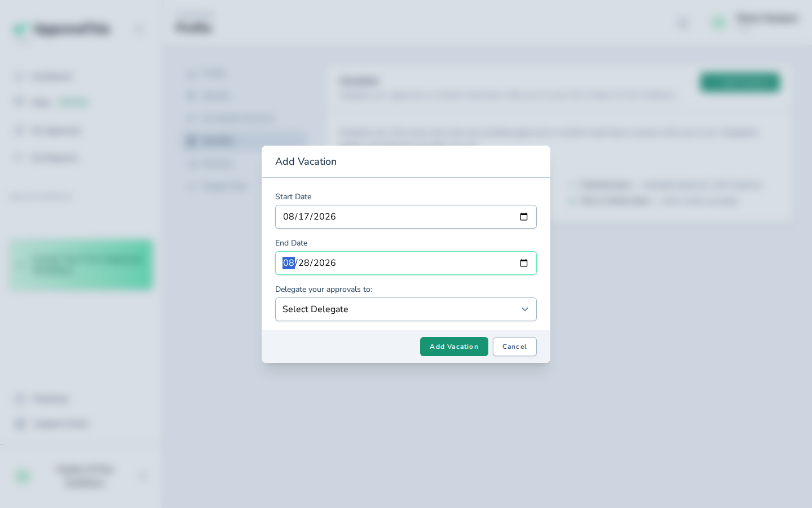Screen dimensions: 812x508
Task: Dismiss the dialog with Cancel
Action: coord(515,347)
